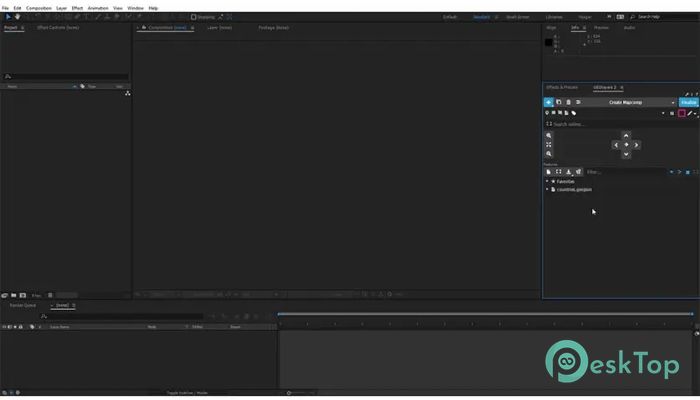Toggle the Snapping checkbox
The width and height of the screenshot is (700, 400).
(193, 17)
